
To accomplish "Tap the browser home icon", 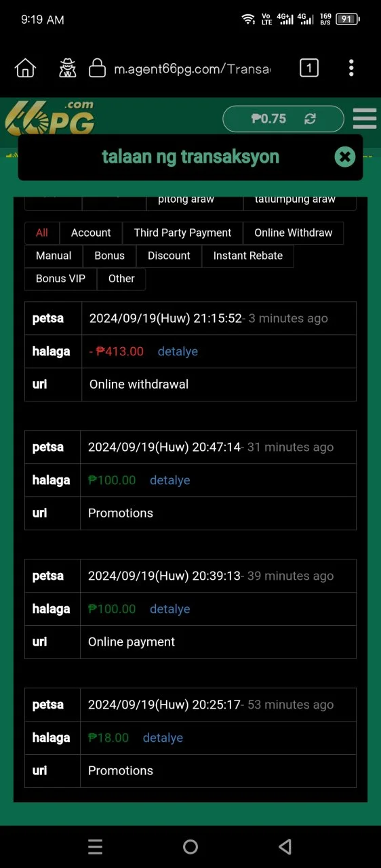I will (x=25, y=68).
